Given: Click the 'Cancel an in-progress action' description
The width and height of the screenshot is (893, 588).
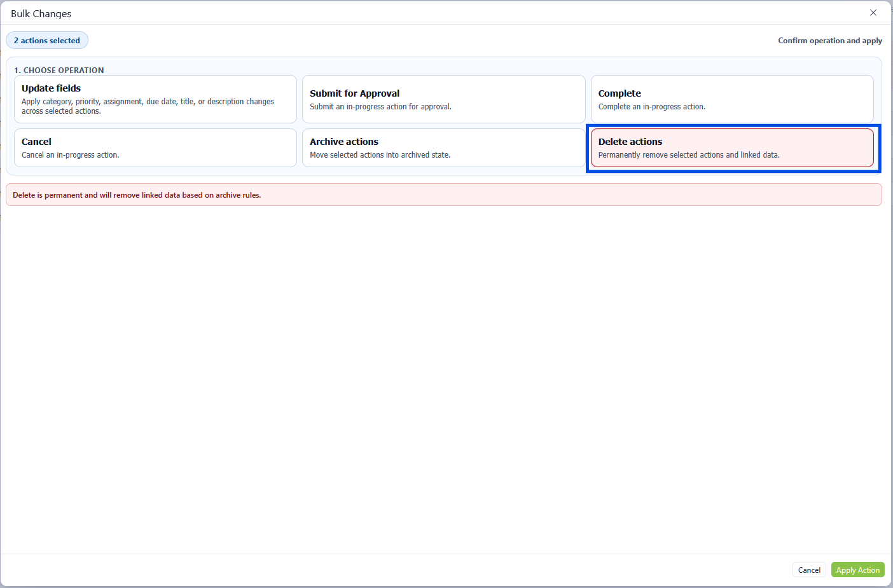Looking at the screenshot, I should [x=71, y=155].
